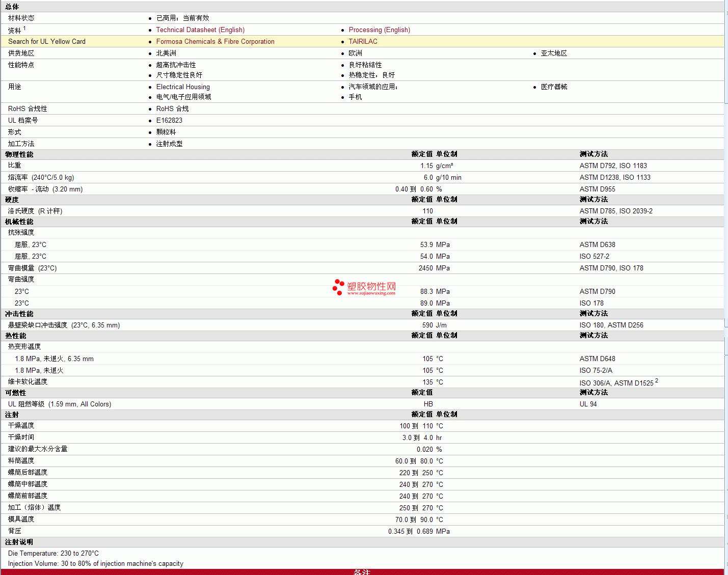This screenshot has width=728, height=575.
Task: Click the 总体 section header
Action: (12, 7)
